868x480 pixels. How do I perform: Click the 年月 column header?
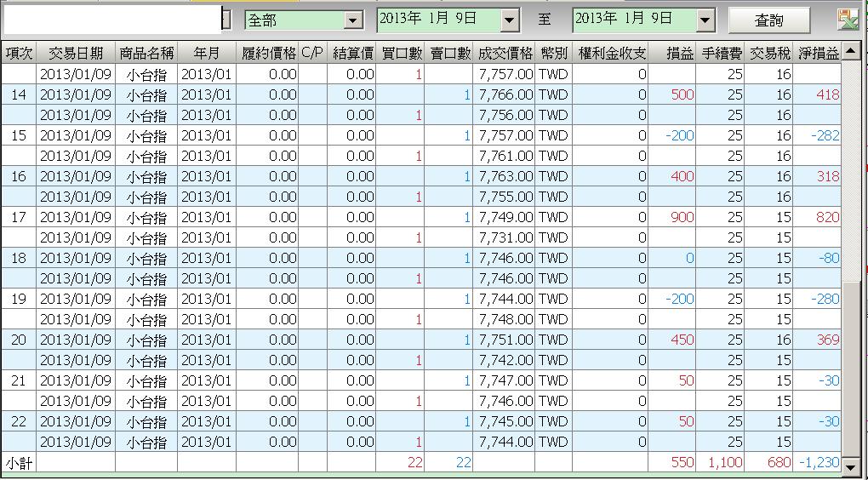pos(207,53)
